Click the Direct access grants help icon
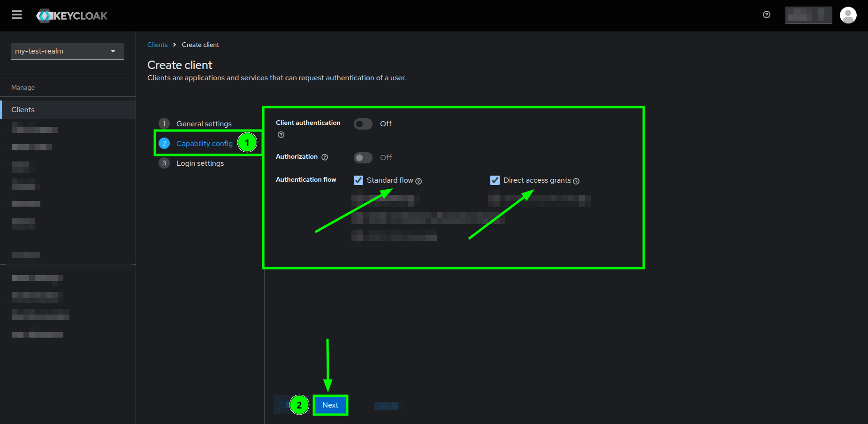This screenshot has height=424, width=868. (x=576, y=180)
